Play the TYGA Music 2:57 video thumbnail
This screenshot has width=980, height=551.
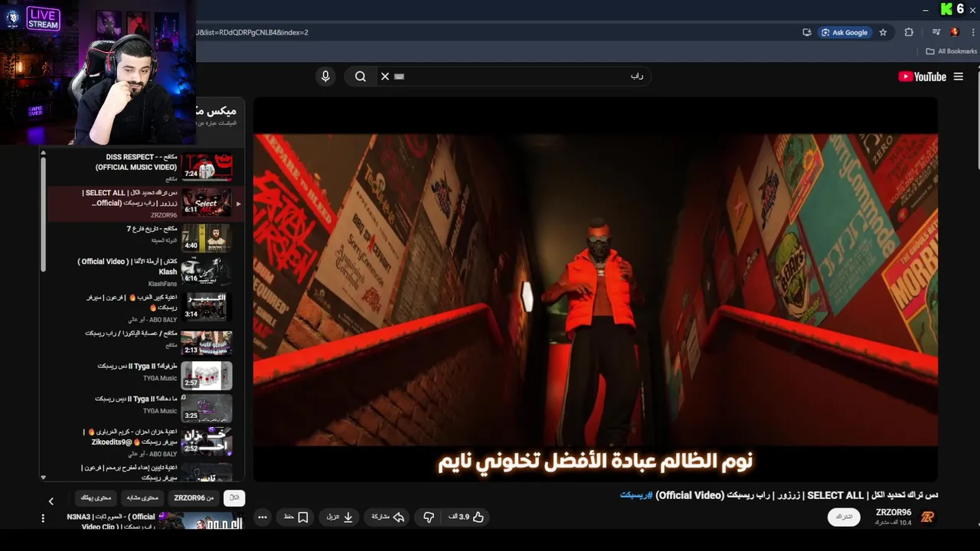pos(207,375)
